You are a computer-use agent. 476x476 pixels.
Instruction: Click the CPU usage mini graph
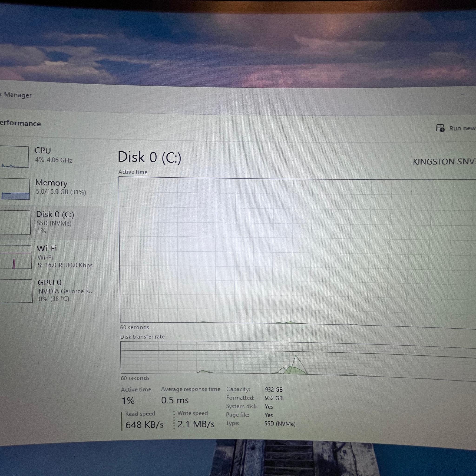pos(14,157)
